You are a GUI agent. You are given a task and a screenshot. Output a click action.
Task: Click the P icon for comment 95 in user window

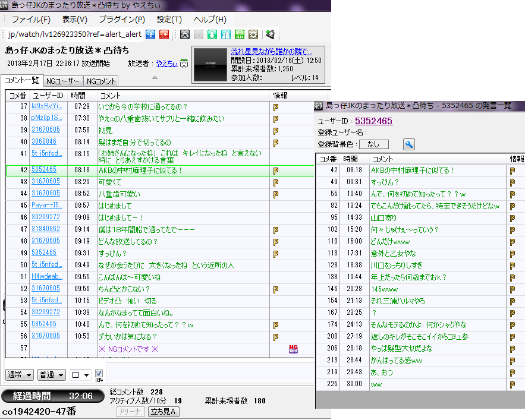pyautogui.click(x=513, y=219)
